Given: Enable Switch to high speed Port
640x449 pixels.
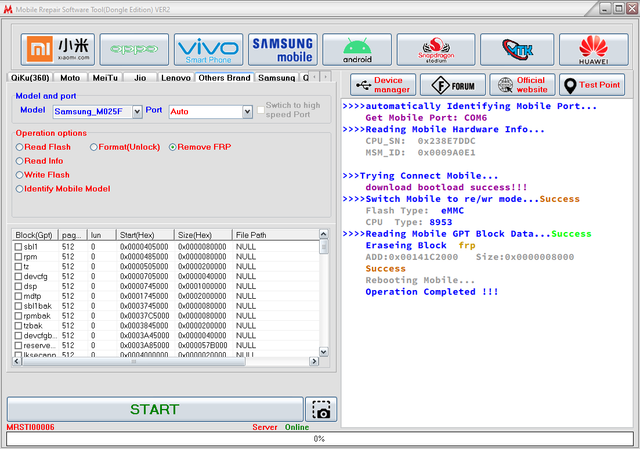Looking at the screenshot, I should (x=261, y=110).
